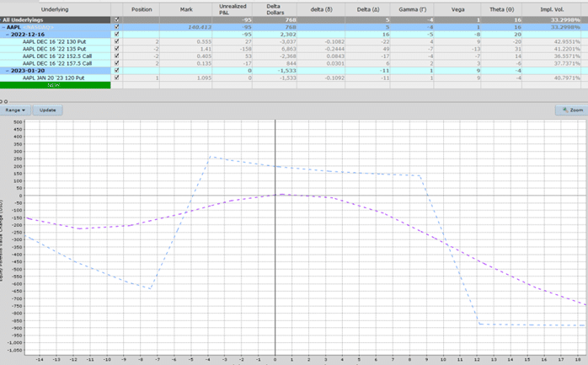Select the 2022-12-16 group label
The height and width of the screenshot is (365, 588).
(28, 35)
